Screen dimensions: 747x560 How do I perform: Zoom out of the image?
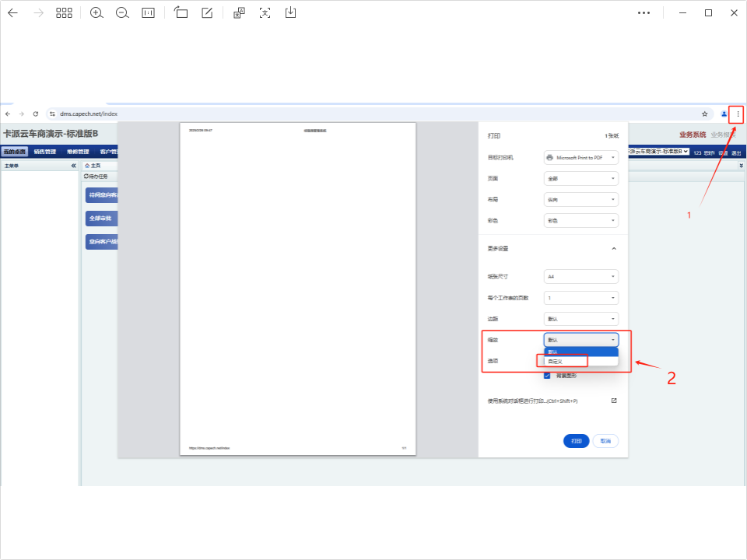[x=122, y=13]
